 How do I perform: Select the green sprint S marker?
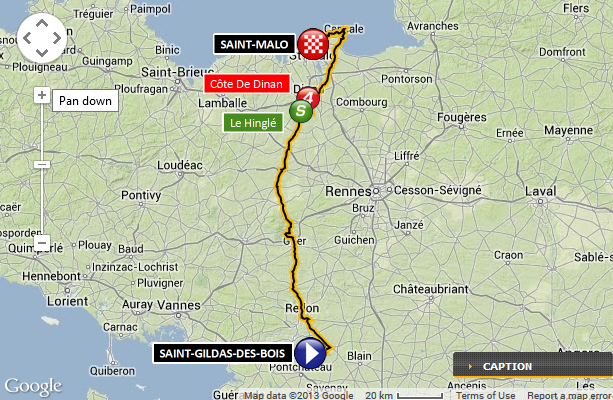(301, 111)
